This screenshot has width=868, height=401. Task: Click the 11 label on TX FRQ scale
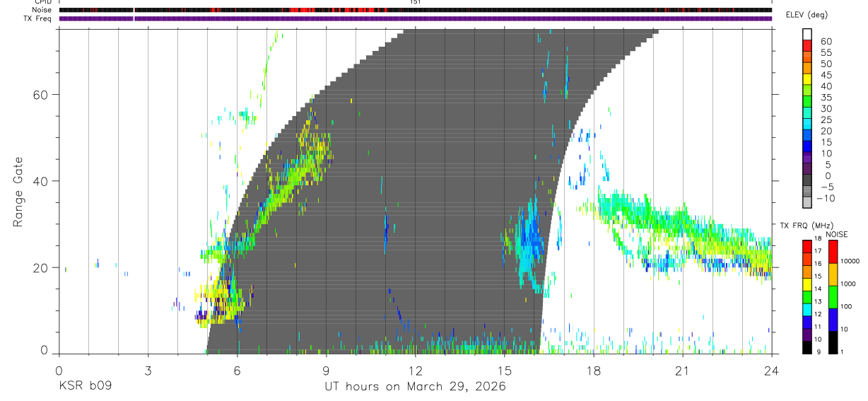coord(818,327)
